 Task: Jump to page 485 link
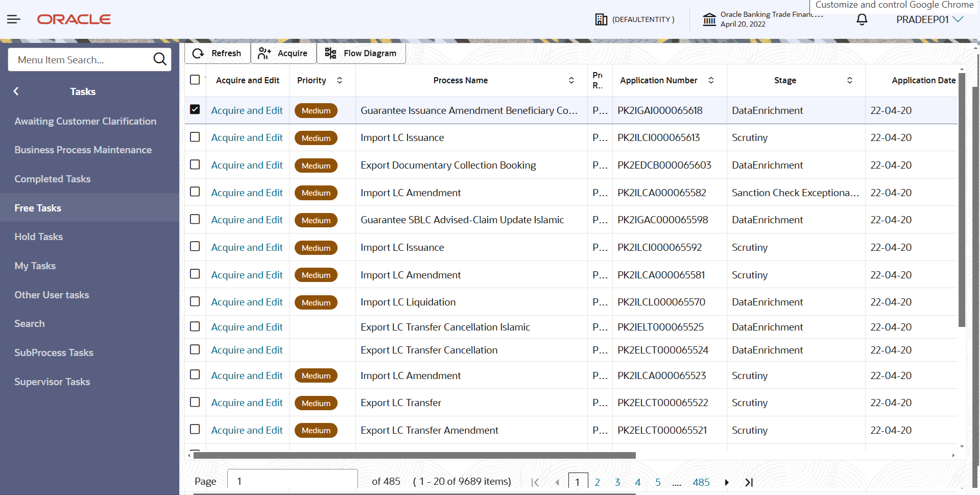coord(701,482)
